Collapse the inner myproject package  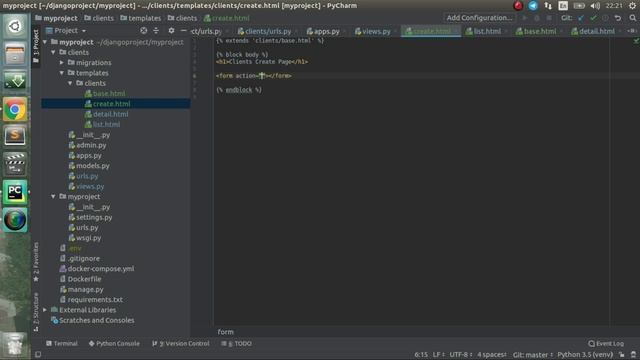pos(53,197)
